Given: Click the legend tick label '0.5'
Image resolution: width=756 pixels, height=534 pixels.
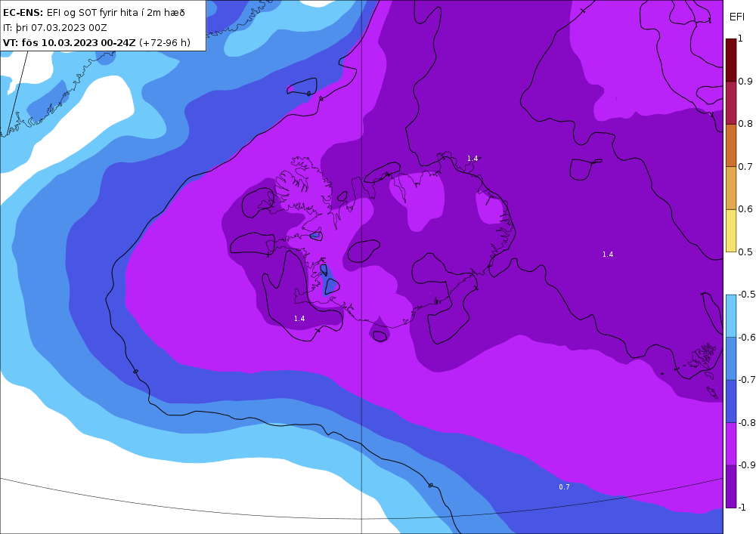Looking at the screenshot, I should (x=745, y=252).
